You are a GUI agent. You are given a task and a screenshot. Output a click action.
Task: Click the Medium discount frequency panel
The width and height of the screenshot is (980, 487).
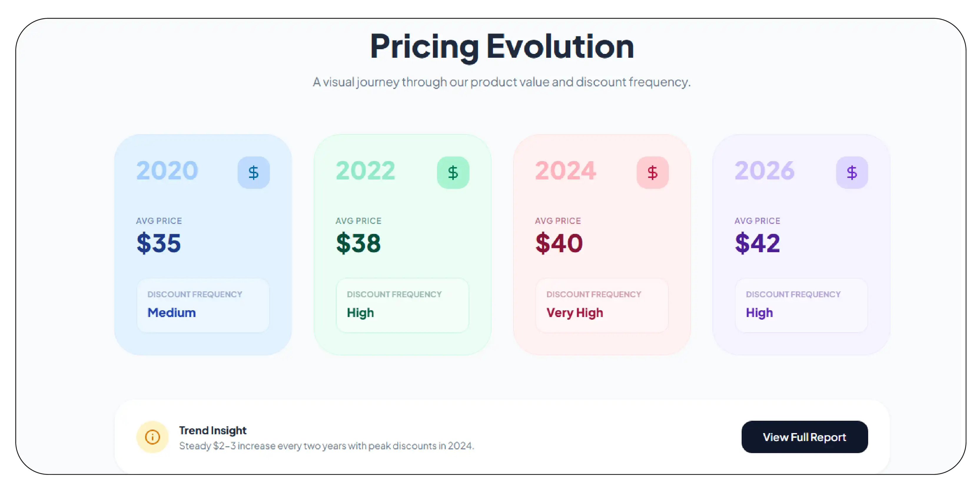coord(203,305)
